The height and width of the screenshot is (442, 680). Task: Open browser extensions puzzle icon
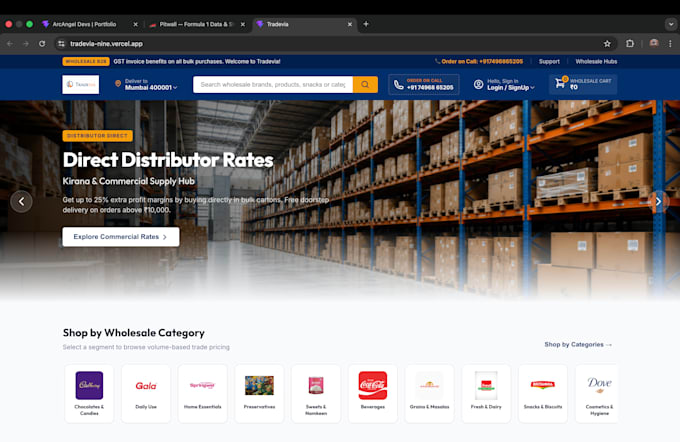coord(630,44)
